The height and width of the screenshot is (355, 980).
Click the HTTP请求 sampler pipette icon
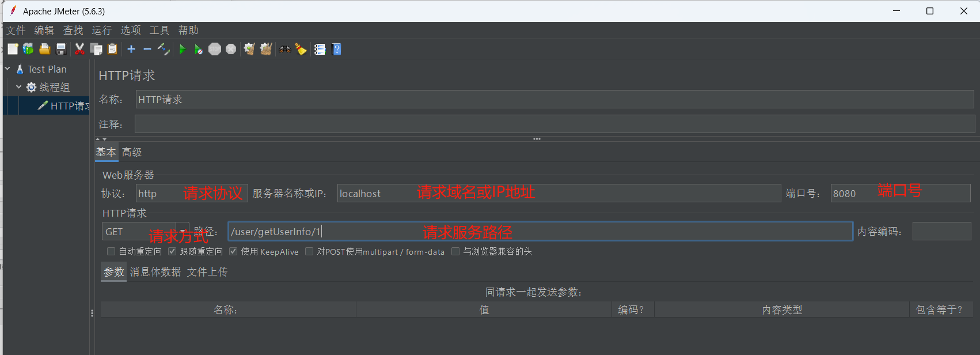[x=43, y=105]
